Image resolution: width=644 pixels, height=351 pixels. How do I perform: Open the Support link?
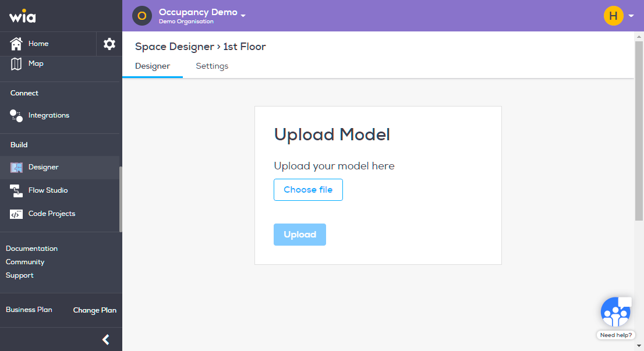[20, 275]
